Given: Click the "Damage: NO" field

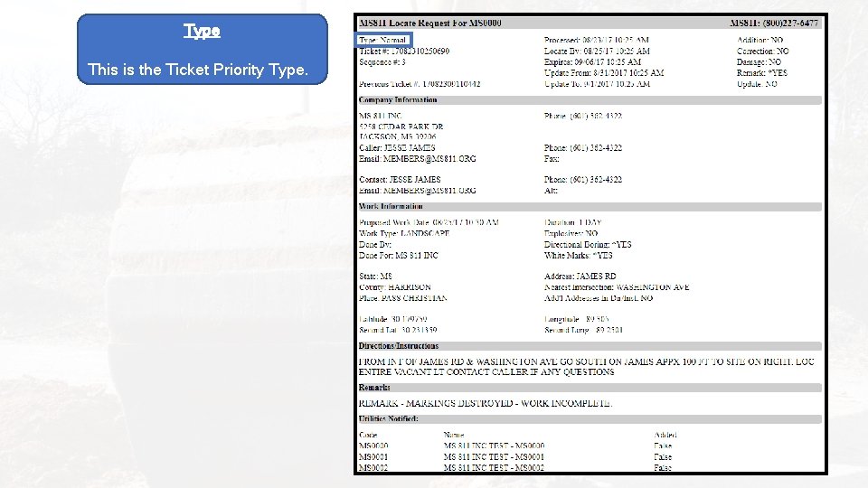Looking at the screenshot, I should [x=759, y=62].
